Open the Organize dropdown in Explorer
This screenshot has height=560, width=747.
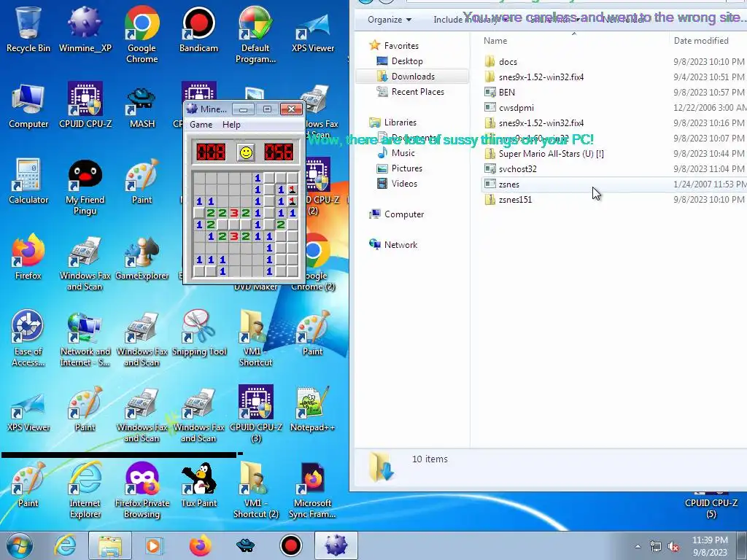click(x=390, y=20)
